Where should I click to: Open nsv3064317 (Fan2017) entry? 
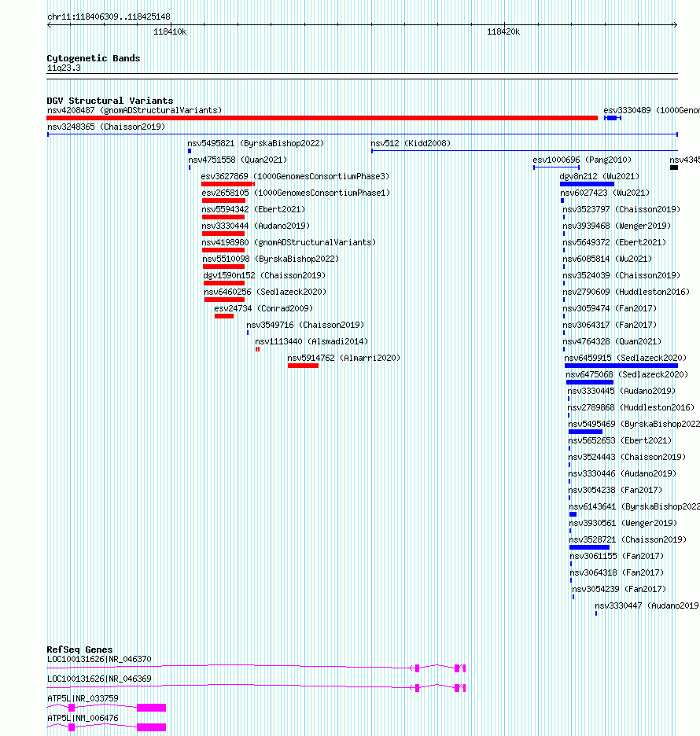(x=610, y=325)
